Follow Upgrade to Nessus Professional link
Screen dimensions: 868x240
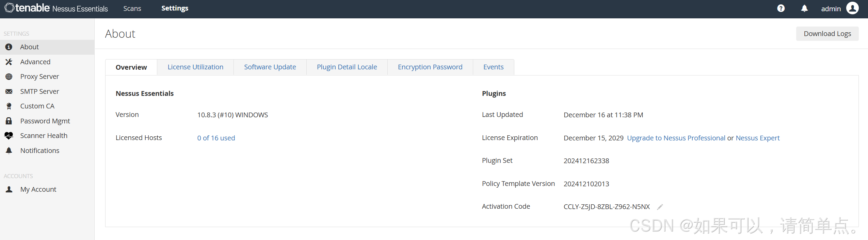tap(676, 138)
